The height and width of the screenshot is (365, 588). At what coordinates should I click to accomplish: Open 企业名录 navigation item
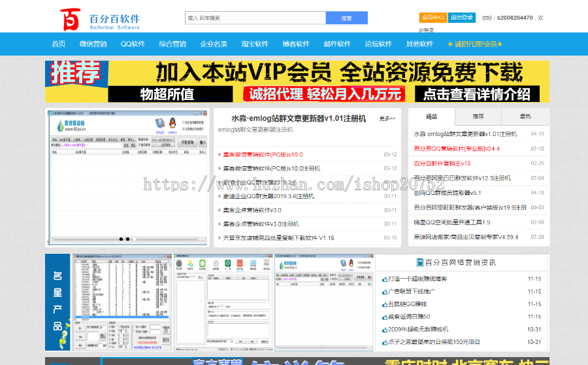click(x=214, y=44)
